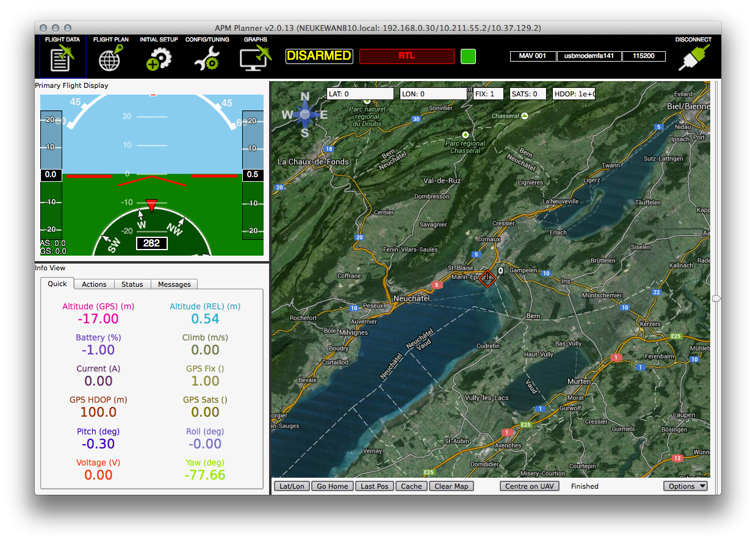The width and height of the screenshot is (756, 543).
Task: Click the LAT coordinate field
Action: [360, 94]
